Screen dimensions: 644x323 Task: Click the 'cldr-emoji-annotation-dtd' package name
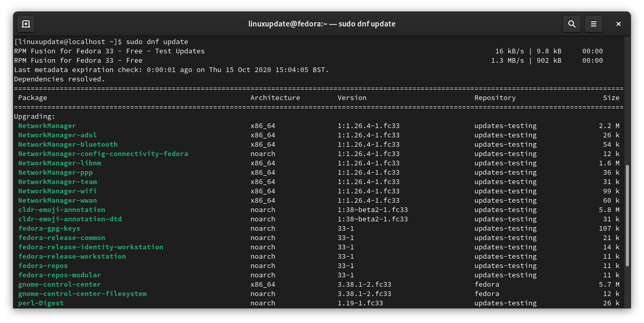[x=70, y=219]
